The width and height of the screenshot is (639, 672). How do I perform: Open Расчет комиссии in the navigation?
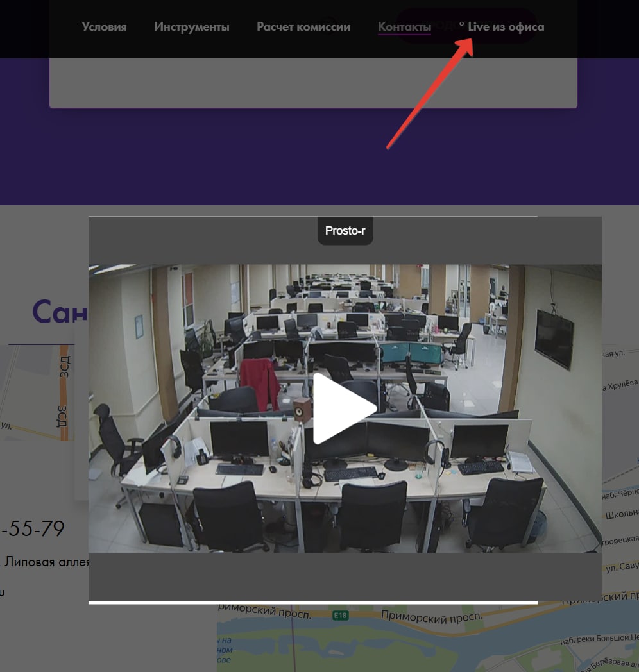303,26
